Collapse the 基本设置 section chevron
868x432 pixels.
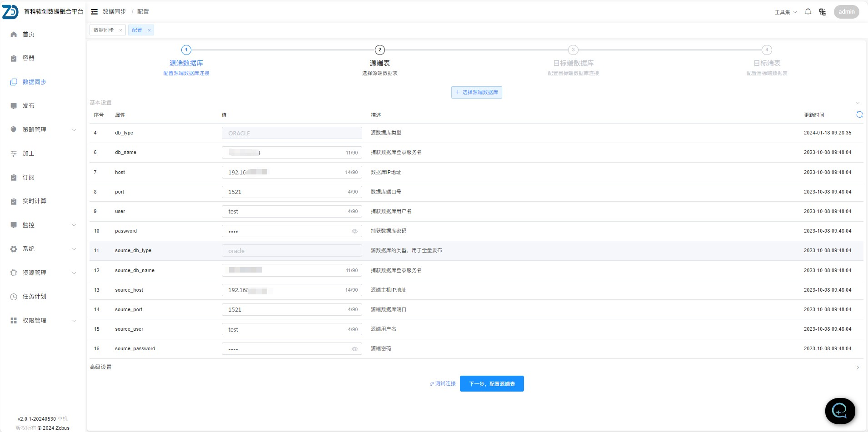(858, 103)
